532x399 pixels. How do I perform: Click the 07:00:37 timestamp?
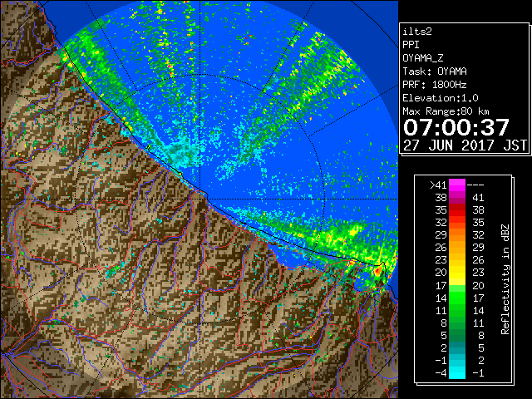coord(456,127)
